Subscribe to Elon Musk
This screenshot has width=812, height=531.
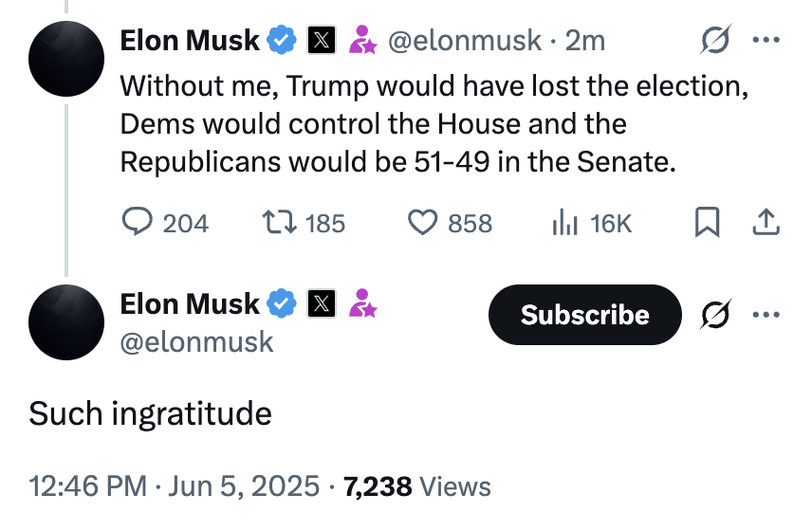point(584,315)
